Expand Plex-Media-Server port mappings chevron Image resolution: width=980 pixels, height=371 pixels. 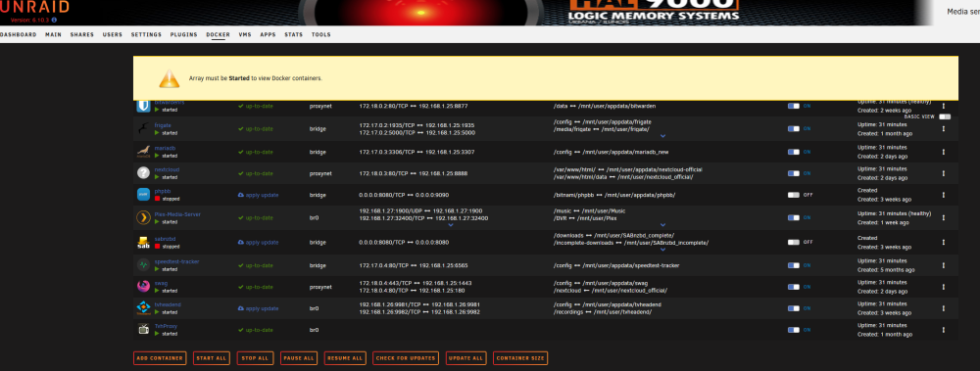coord(451,225)
